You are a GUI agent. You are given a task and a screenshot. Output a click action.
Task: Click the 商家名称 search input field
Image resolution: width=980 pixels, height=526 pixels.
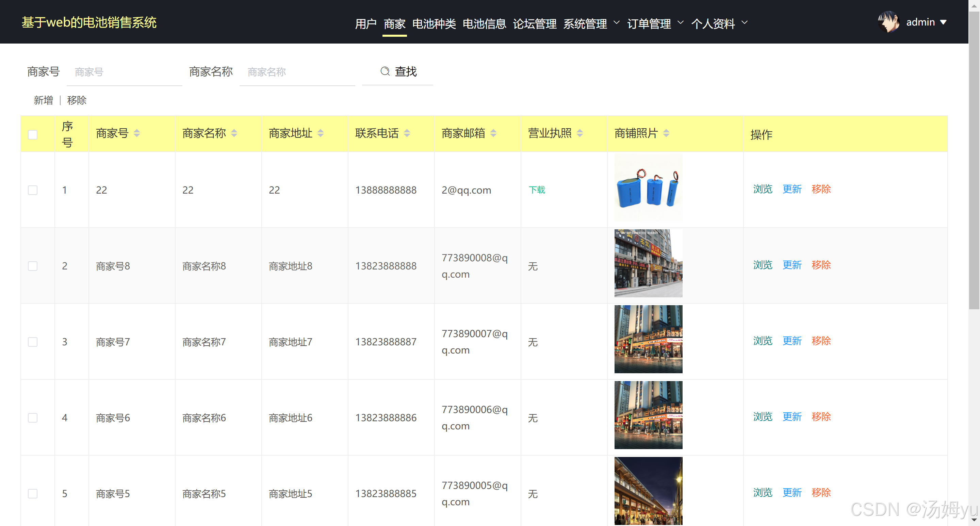click(x=297, y=72)
